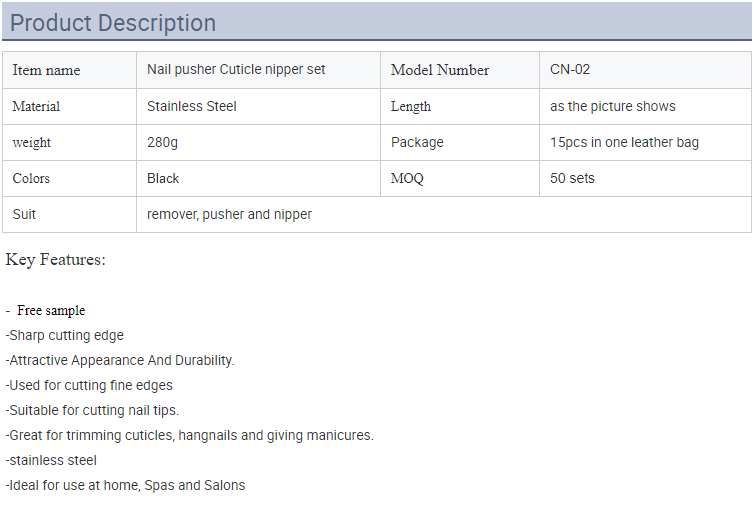Click 'Suitable for cutting nail tips' line

click(92, 410)
